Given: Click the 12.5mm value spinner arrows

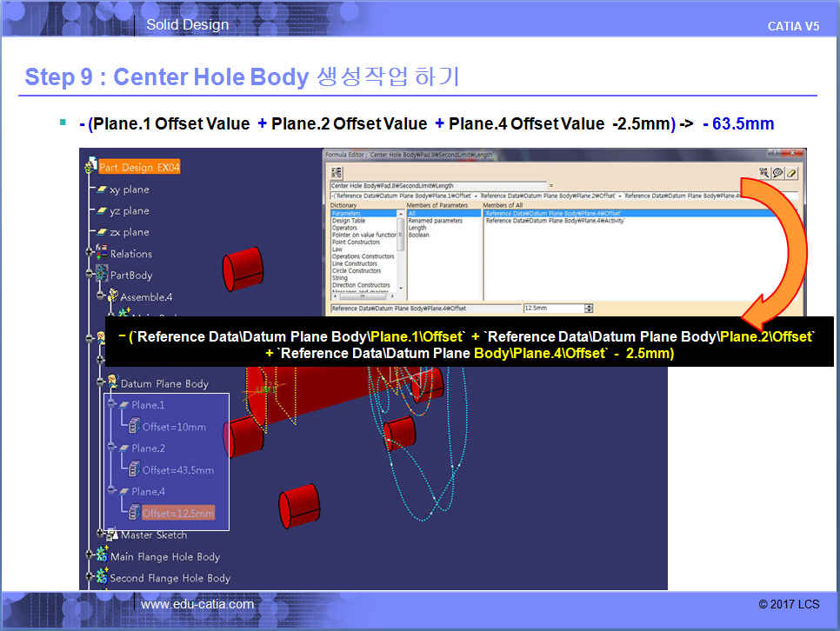Looking at the screenshot, I should pos(589,309).
